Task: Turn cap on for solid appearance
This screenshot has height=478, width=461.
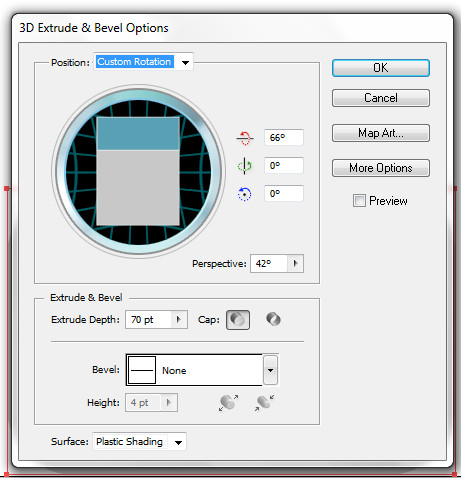Action: coord(238,320)
